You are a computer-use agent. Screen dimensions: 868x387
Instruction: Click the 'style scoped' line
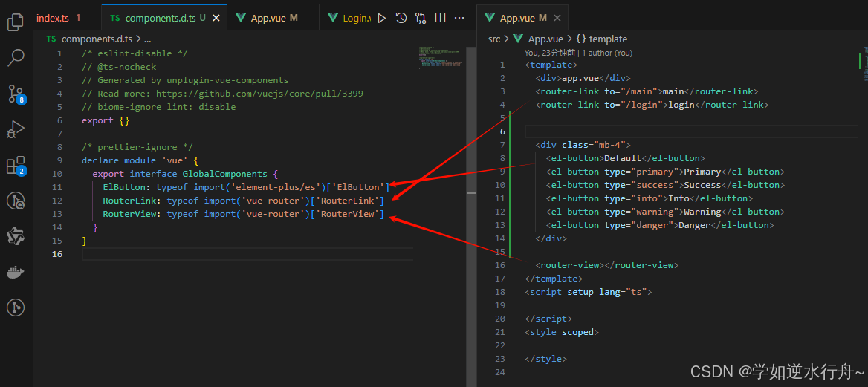coord(562,332)
